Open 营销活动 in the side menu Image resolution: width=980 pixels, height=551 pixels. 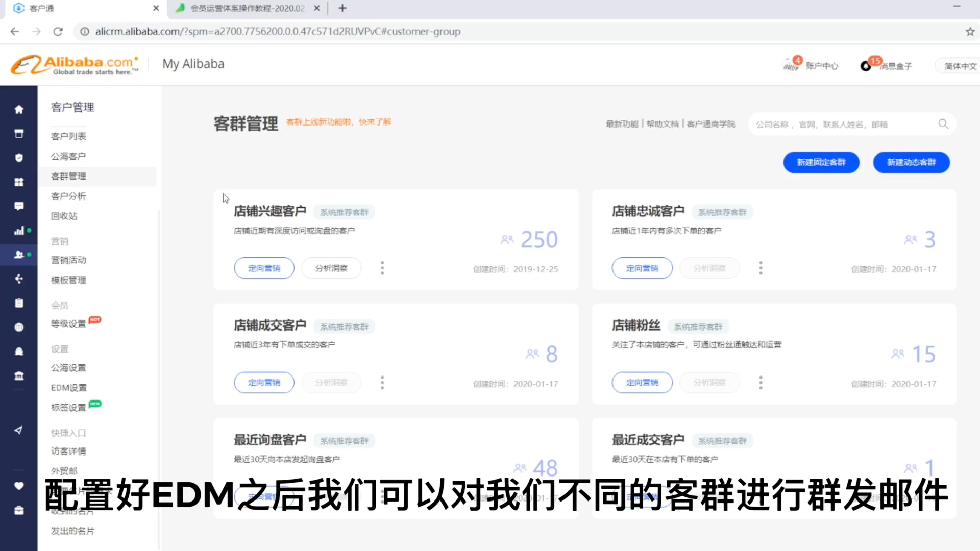pyautogui.click(x=68, y=260)
